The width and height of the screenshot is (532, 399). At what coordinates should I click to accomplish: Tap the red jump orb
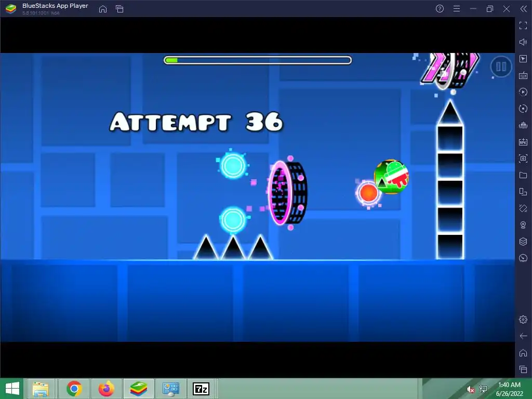point(368,193)
